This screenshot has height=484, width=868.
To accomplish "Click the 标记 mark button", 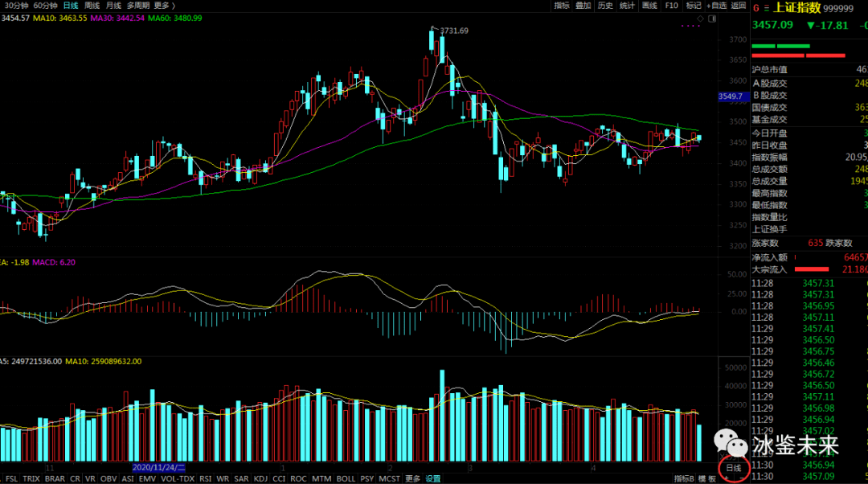I will click(693, 6).
